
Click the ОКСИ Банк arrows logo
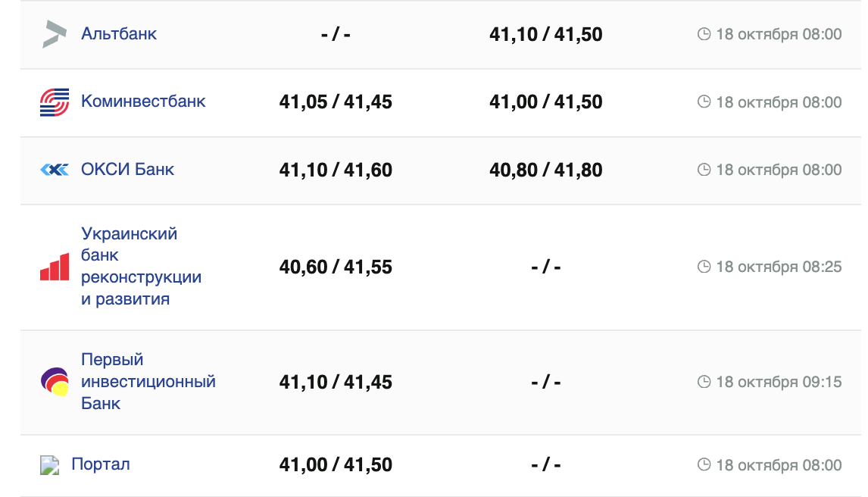point(55,170)
